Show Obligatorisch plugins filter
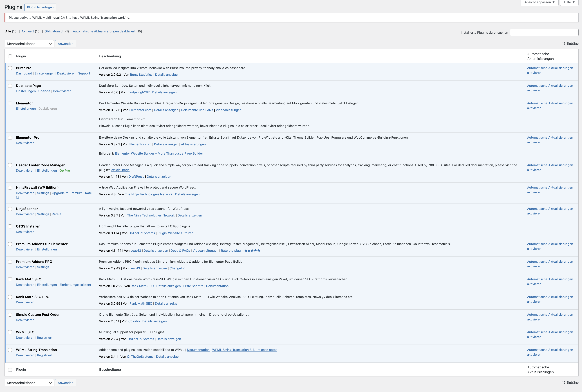The width and height of the screenshot is (582, 392). coord(54,31)
